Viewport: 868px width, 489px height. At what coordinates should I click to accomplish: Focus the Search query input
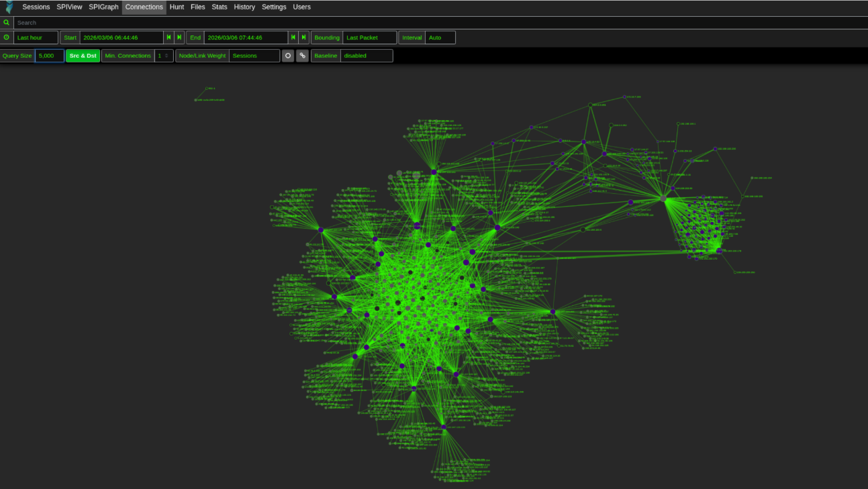point(436,23)
